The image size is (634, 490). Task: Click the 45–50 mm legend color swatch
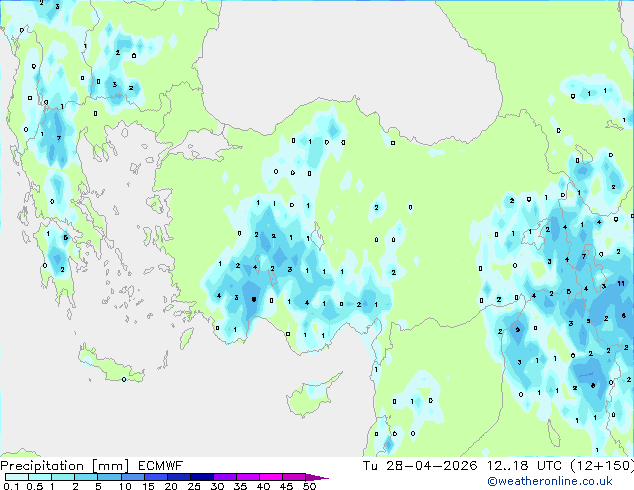pos(294,477)
